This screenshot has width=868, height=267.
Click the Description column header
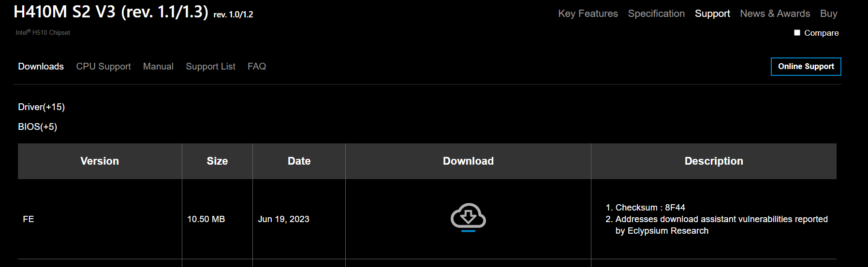[714, 161]
